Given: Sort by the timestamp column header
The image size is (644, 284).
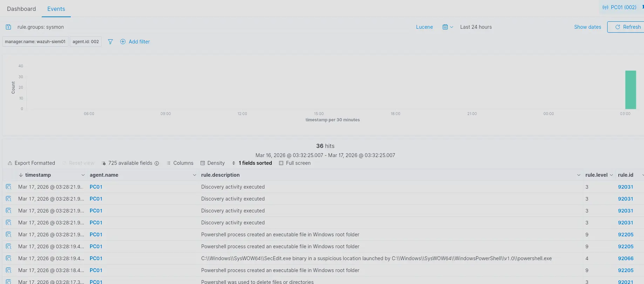Looking at the screenshot, I should [x=38, y=175].
